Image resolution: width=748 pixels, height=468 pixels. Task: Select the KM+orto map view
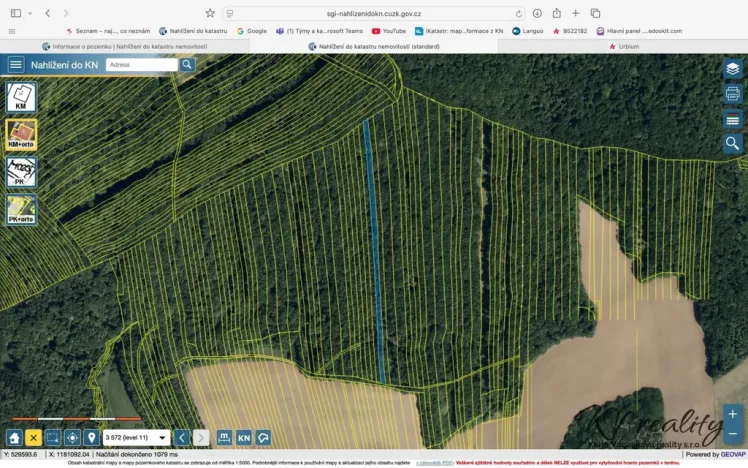pyautogui.click(x=21, y=135)
